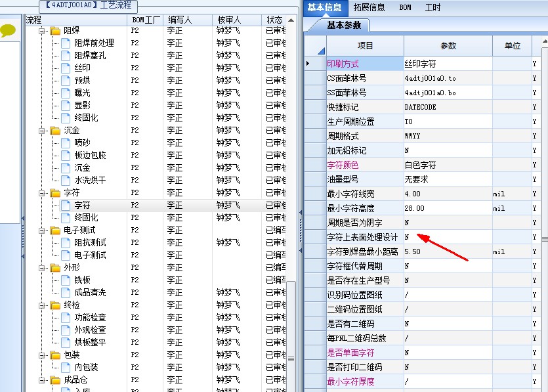This screenshot has width=548, height=392.
Task: Click the 成品仓 folder icon
Action: 55,380
